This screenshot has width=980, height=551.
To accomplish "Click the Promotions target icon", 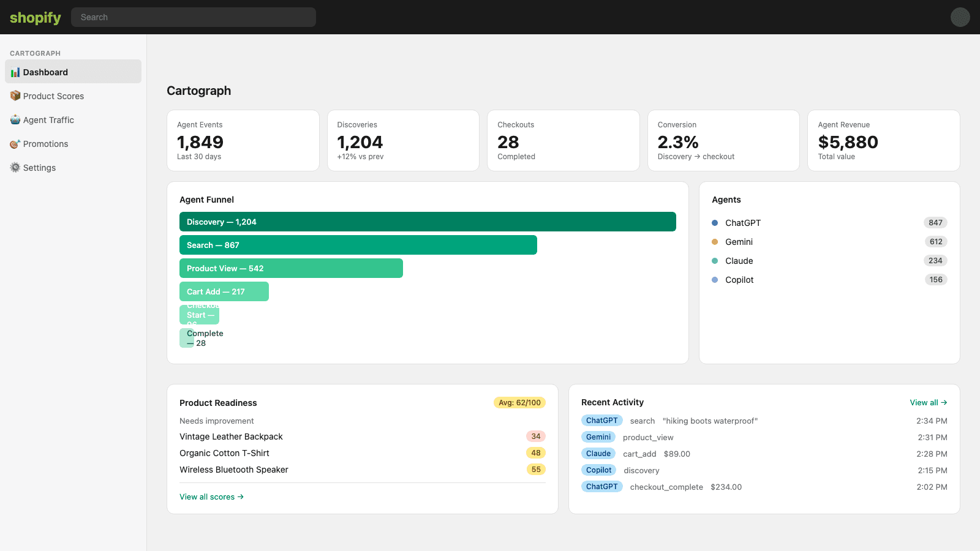I will 15,144.
